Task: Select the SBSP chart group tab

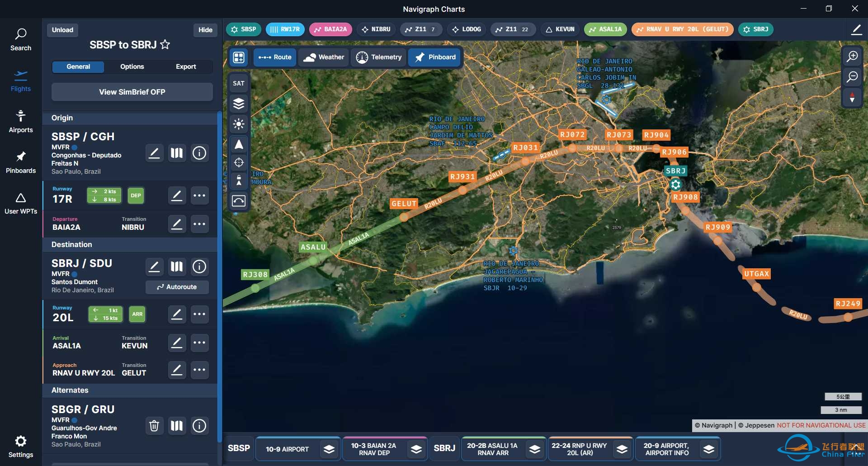Action: coord(239,448)
